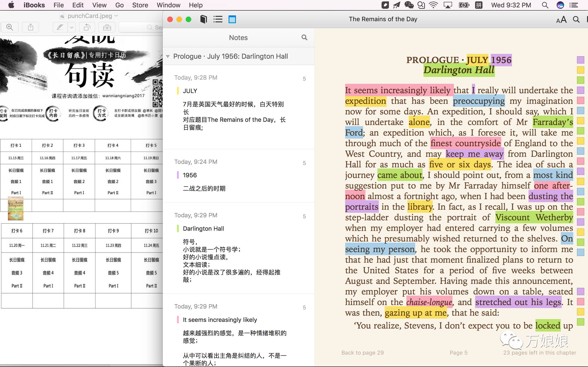Open the View menu
Viewport: 588px width, 367px height.
tap(99, 5)
